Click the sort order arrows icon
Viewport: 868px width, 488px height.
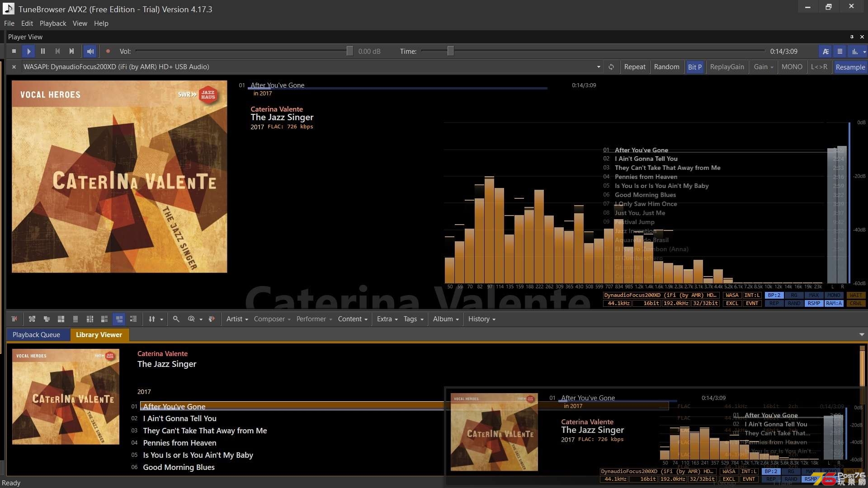(152, 319)
